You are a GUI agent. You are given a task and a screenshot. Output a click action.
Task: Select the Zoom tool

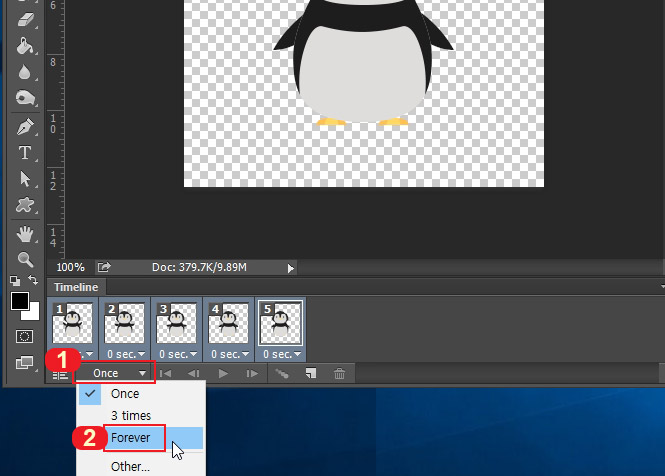[25, 259]
